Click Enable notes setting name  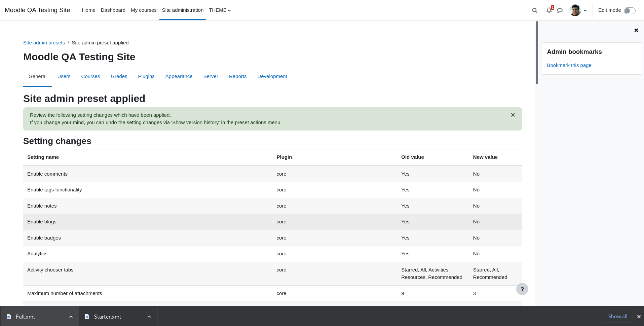pyautogui.click(x=42, y=206)
